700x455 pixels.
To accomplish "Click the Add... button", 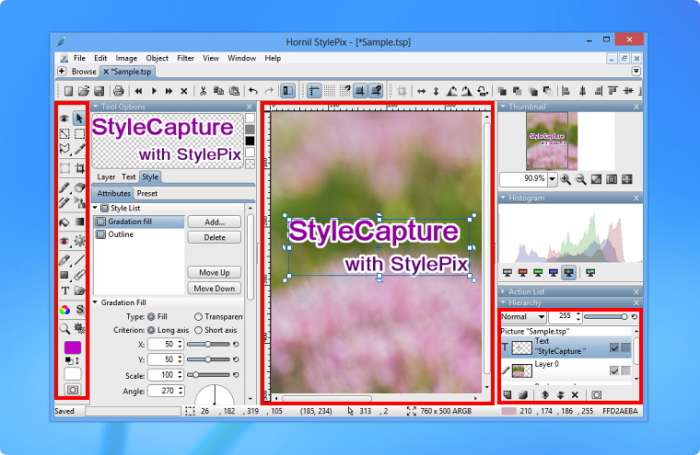I will click(214, 222).
